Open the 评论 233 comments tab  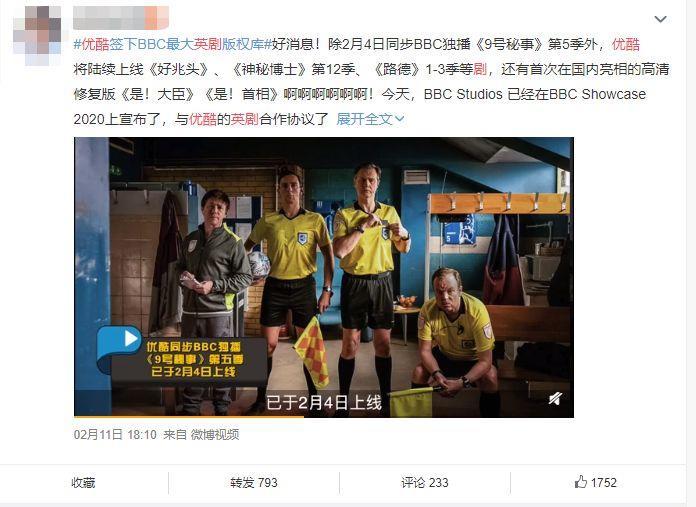[425, 483]
